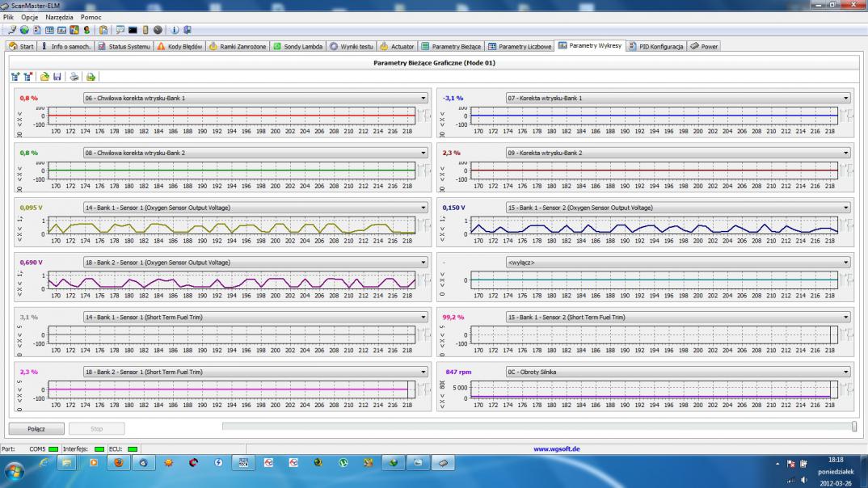Screen dimensions: 868x488
Task: Open the www.wgsoft.de link
Action: pos(556,448)
